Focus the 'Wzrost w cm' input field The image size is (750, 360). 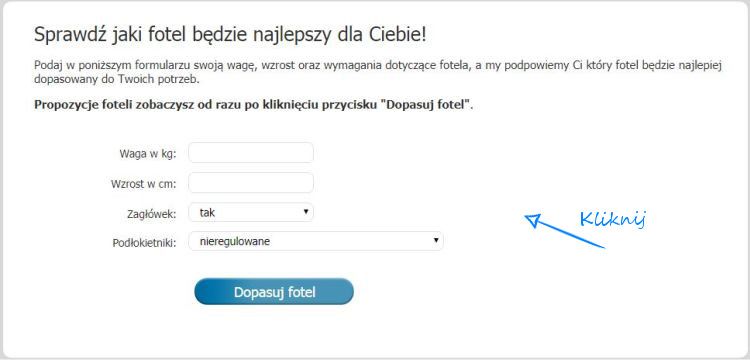(251, 183)
